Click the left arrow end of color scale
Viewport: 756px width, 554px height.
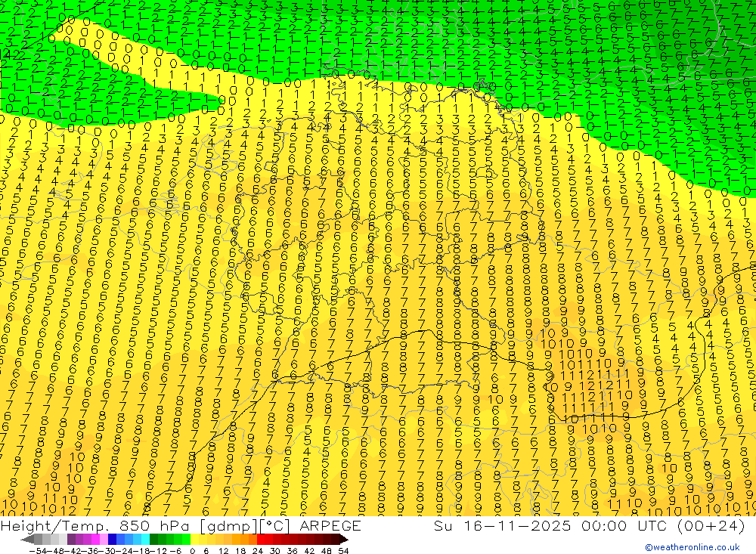[x=27, y=540]
